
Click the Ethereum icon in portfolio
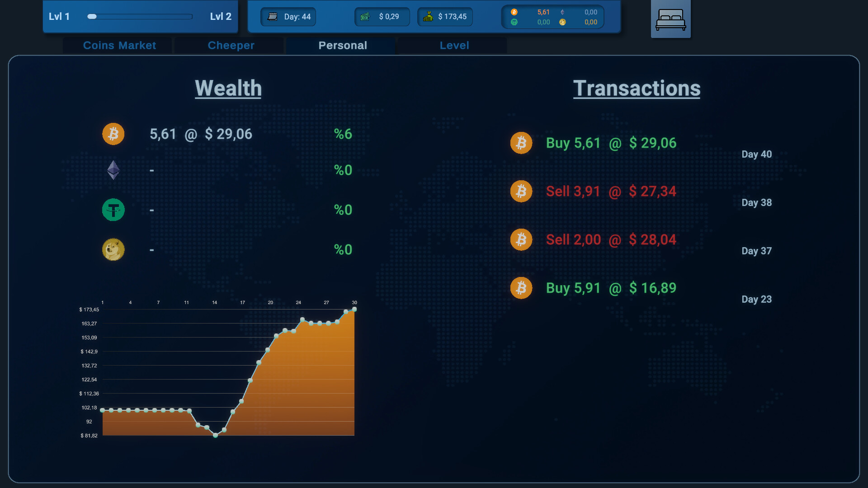113,171
